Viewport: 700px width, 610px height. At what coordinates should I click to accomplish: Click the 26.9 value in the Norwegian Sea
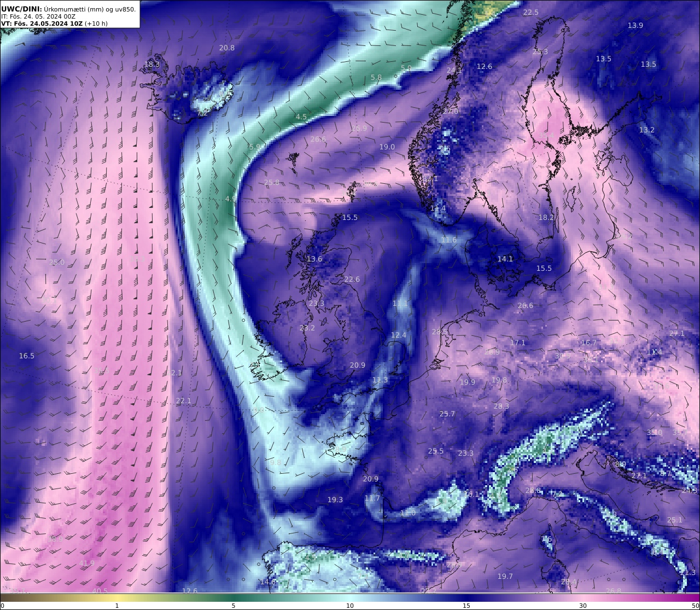pyautogui.click(x=359, y=129)
